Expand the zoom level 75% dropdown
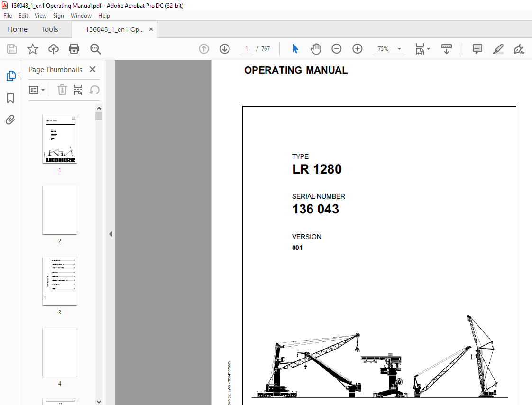The height and width of the screenshot is (405, 532). coord(399,49)
